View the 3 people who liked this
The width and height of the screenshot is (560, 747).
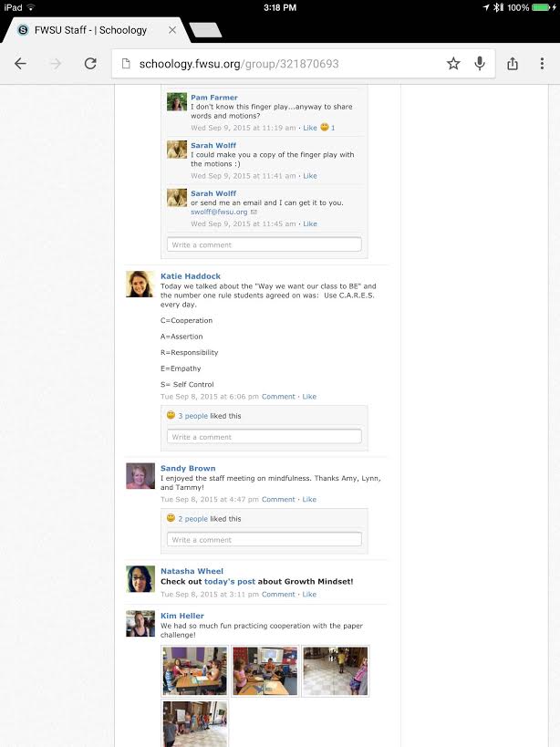192,416
